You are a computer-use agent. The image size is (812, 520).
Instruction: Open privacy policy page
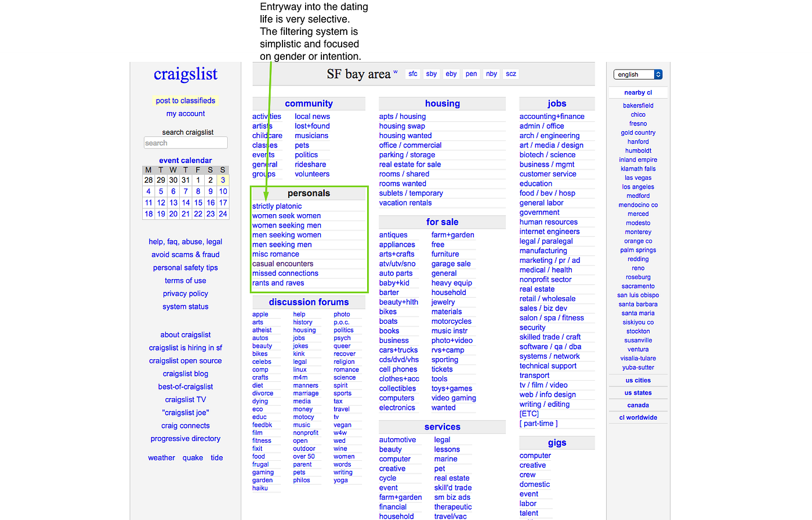click(x=186, y=294)
